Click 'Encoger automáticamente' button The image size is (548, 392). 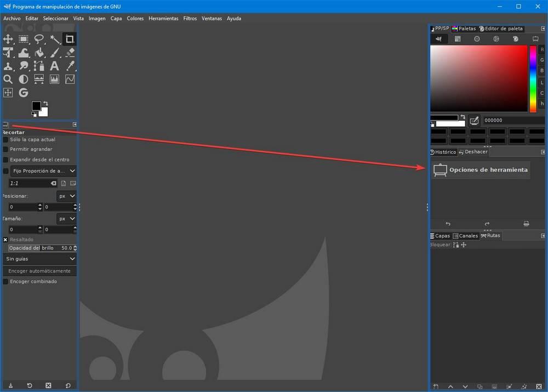pos(40,271)
